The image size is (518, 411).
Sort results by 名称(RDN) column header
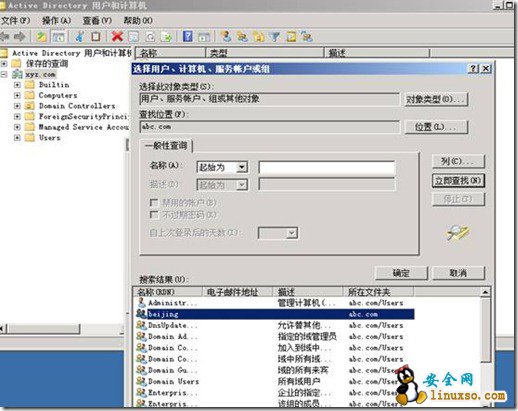pyautogui.click(x=168, y=292)
